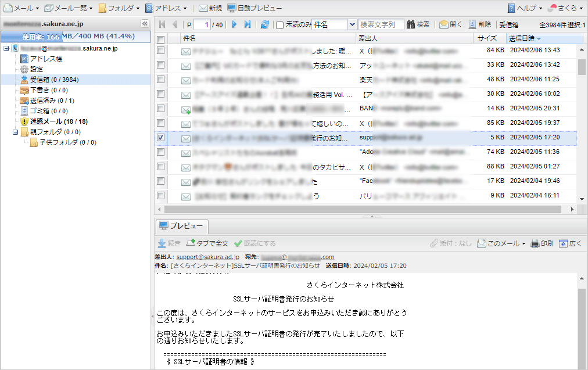
Task: Click 続き continue icon in preview
Action: pyautogui.click(x=169, y=243)
